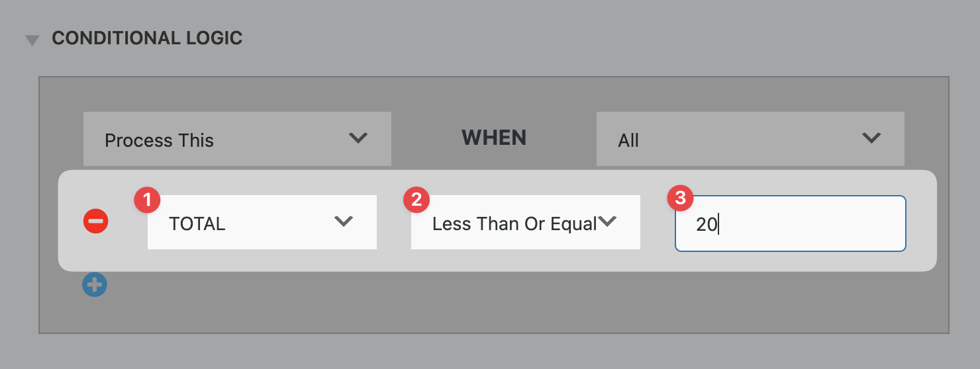Open the Process This dropdown
Image resolution: width=980 pixels, height=369 pixels.
pyautogui.click(x=236, y=139)
